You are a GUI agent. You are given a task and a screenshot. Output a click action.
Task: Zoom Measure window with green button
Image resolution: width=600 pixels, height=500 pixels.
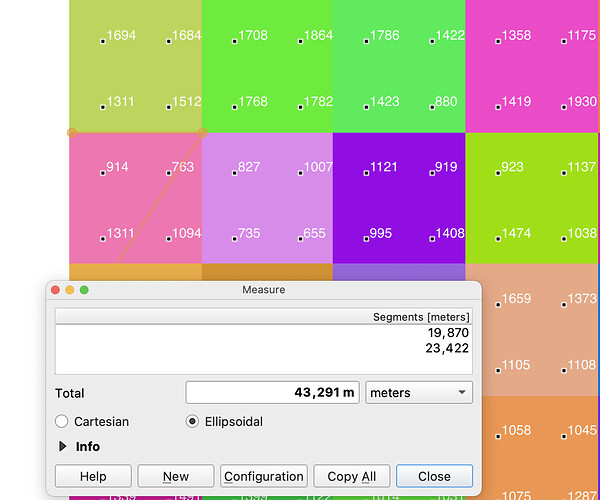point(84,290)
